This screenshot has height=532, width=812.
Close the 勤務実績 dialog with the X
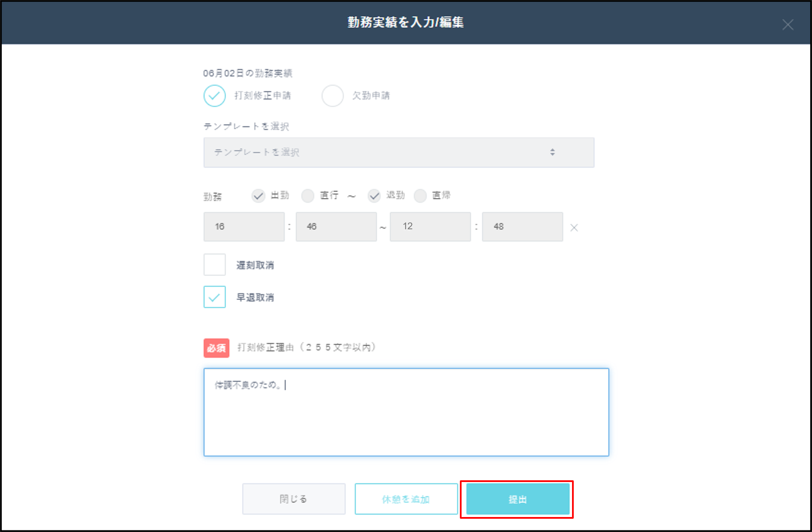788,24
